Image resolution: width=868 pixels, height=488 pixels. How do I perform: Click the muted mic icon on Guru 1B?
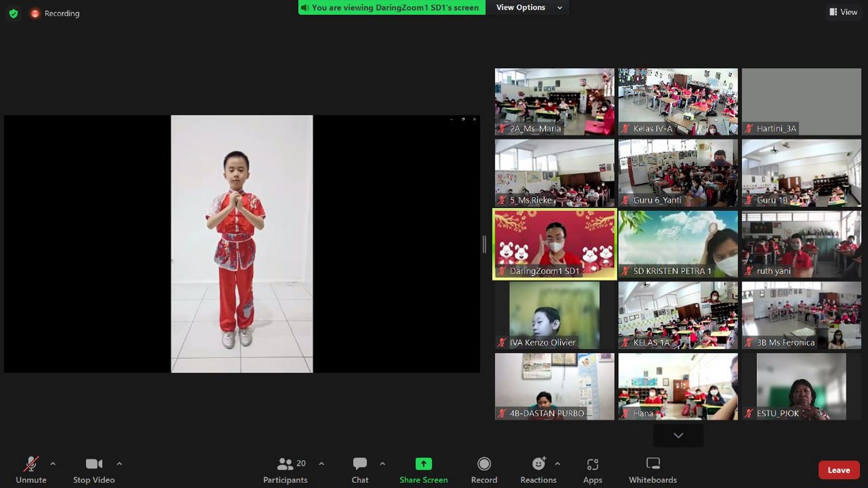coord(749,200)
